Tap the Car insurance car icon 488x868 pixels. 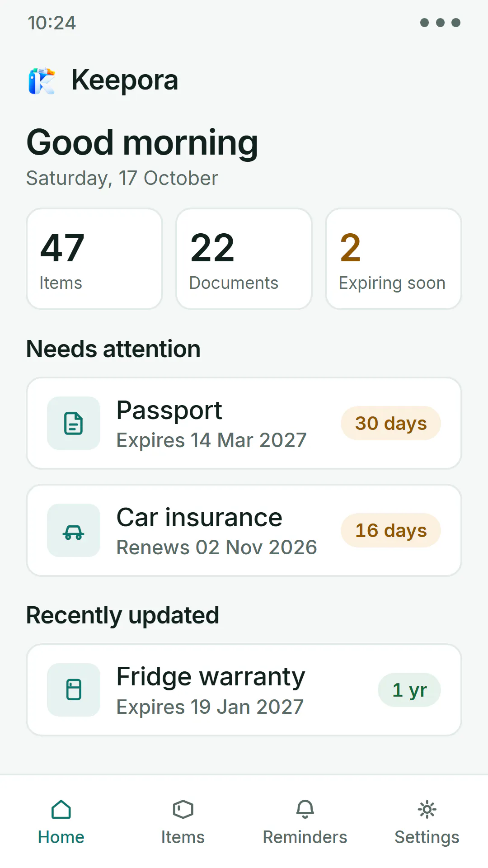point(74,530)
